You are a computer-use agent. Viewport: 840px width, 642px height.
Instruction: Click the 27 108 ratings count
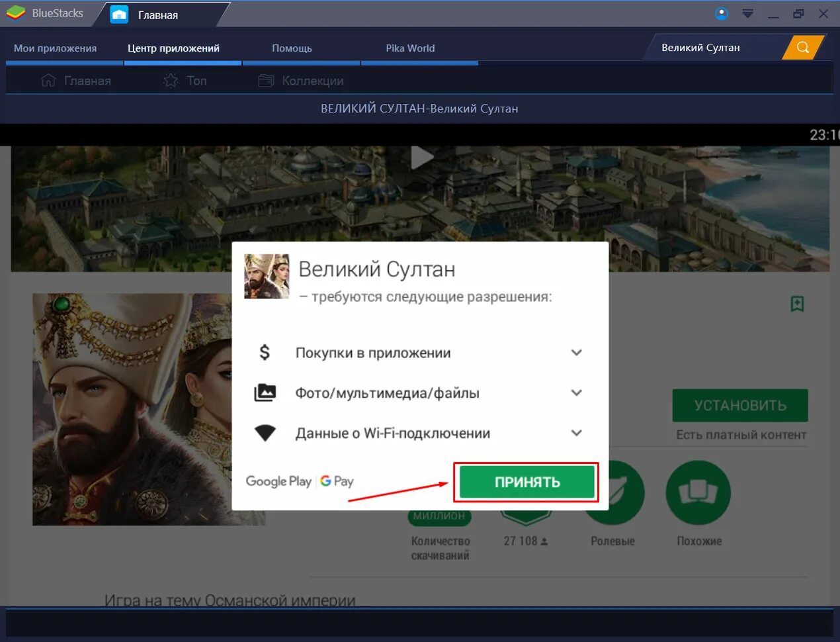(x=526, y=541)
